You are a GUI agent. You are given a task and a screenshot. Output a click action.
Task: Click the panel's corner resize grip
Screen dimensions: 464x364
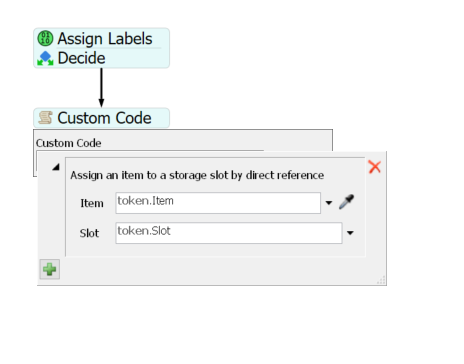click(x=381, y=280)
